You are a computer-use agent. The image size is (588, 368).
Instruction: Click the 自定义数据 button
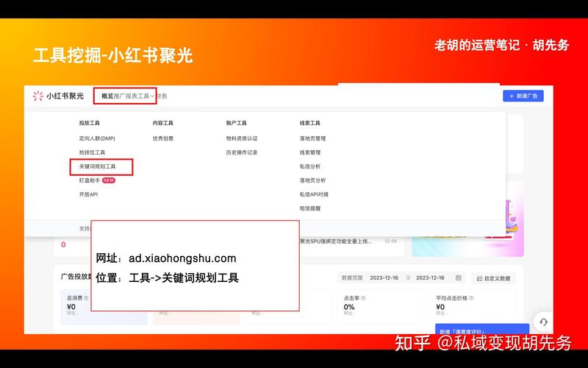tap(494, 278)
